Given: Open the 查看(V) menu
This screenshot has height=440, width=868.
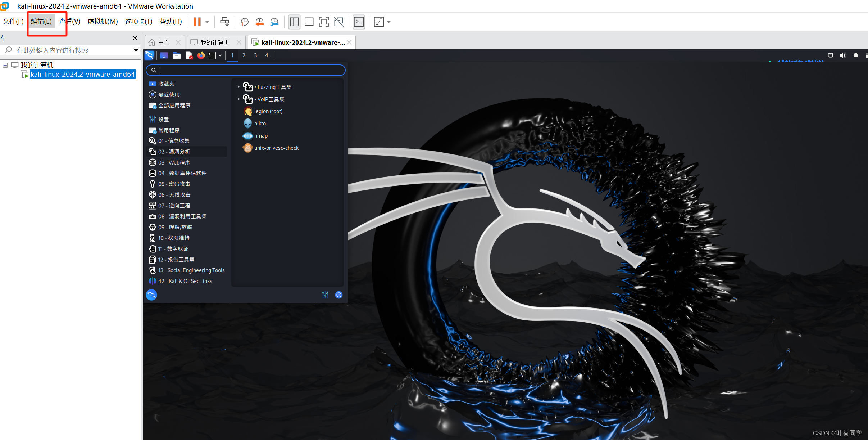Looking at the screenshot, I should (x=70, y=21).
